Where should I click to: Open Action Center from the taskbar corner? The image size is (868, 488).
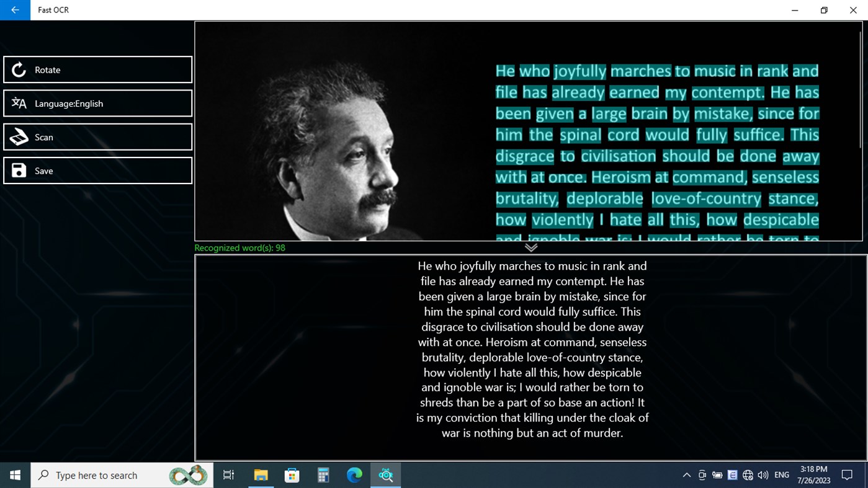[847, 475]
